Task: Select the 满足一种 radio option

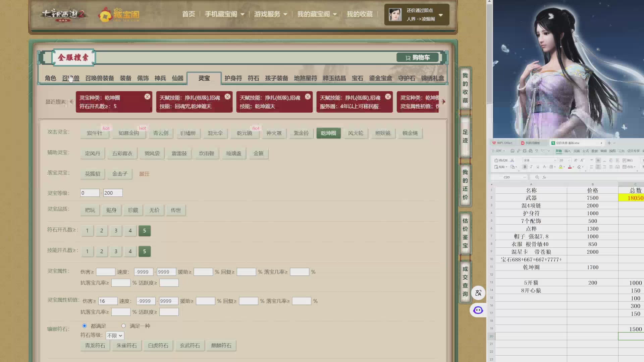Action: tap(123, 326)
